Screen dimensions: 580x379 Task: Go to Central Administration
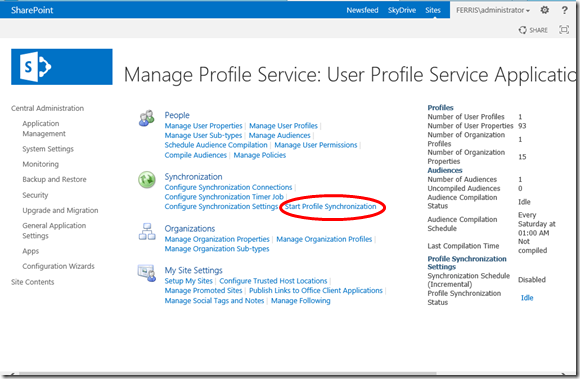[x=47, y=108]
